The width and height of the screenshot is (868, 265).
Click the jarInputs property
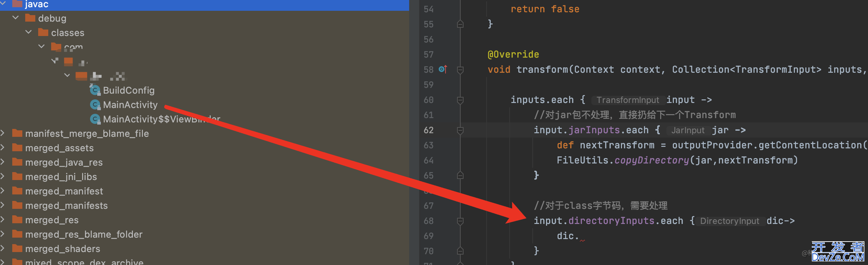tap(594, 130)
